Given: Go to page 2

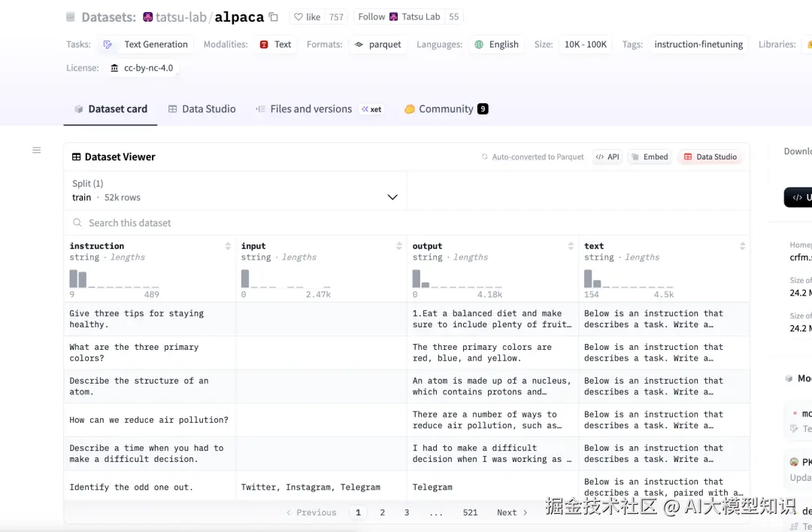Looking at the screenshot, I should (x=382, y=512).
